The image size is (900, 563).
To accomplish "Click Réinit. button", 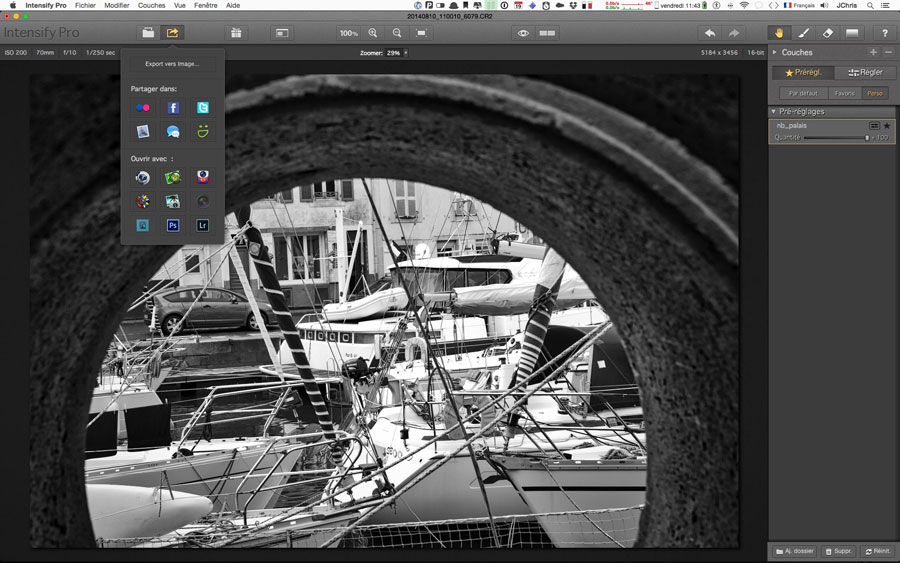I will click(877, 551).
